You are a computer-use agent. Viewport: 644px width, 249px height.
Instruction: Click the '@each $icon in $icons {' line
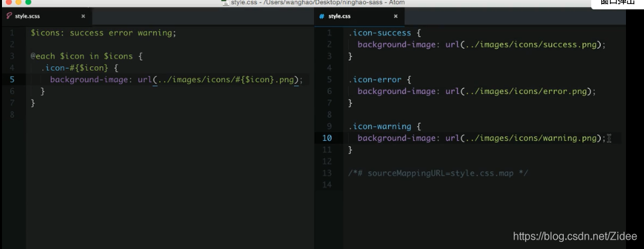(x=87, y=56)
